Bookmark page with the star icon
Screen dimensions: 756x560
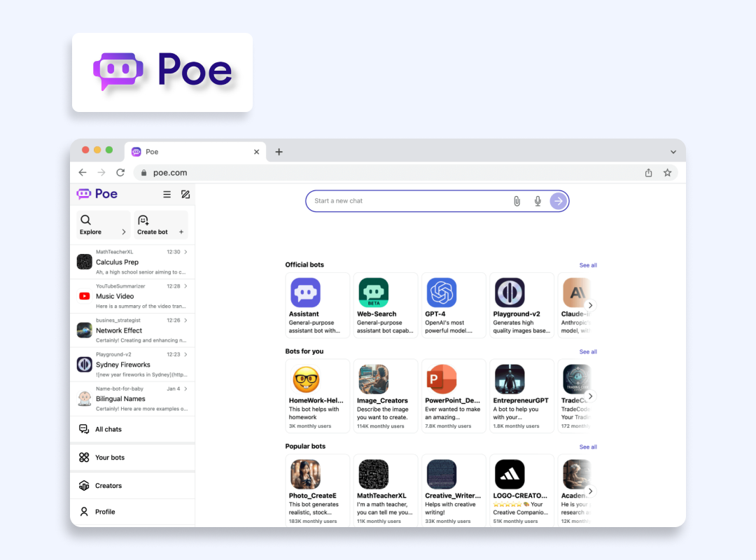(x=667, y=172)
